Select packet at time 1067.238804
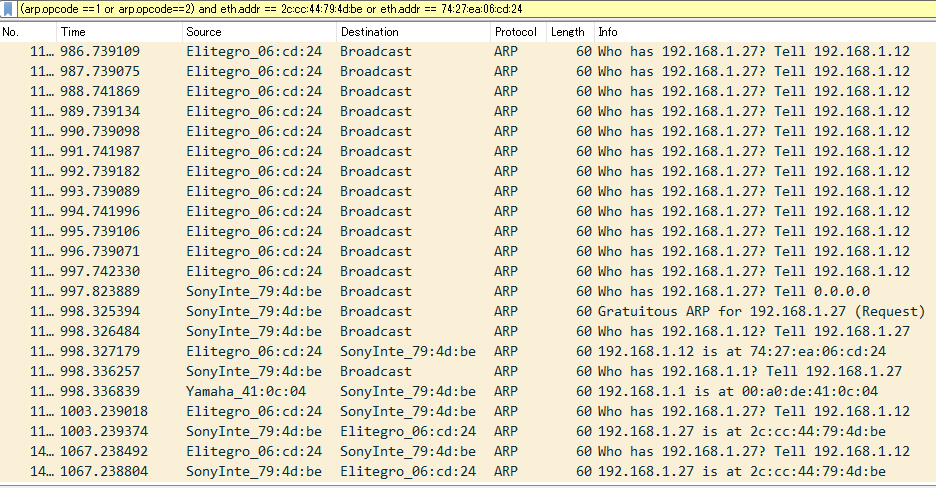 pyautogui.click(x=468, y=471)
